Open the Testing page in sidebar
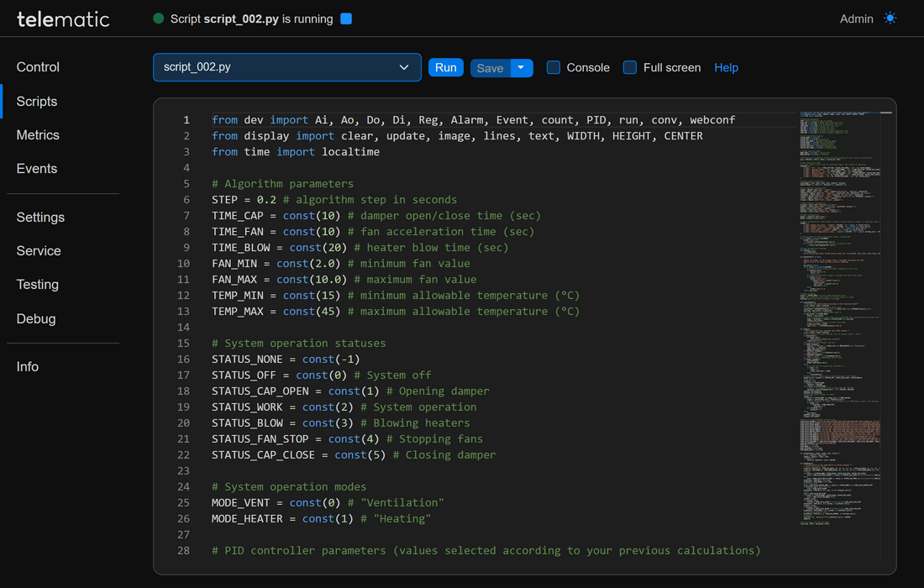Image resolution: width=924 pixels, height=588 pixels. [x=38, y=284]
